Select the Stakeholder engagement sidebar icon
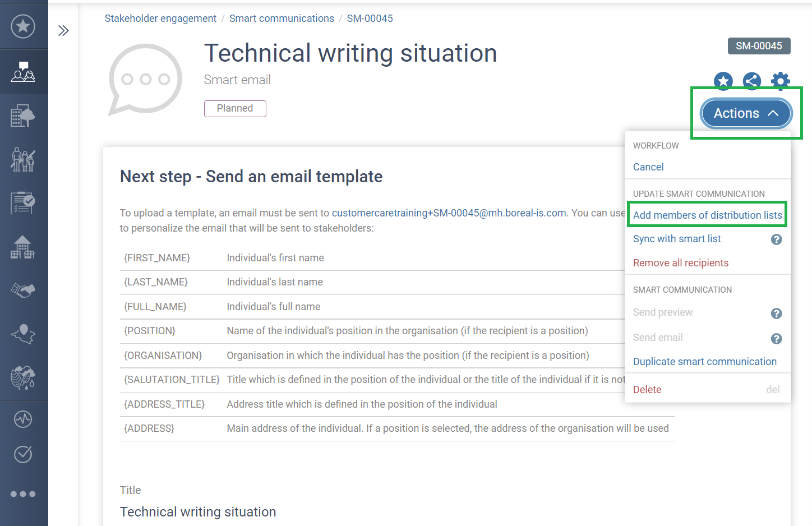The height and width of the screenshot is (526, 812). [x=23, y=72]
